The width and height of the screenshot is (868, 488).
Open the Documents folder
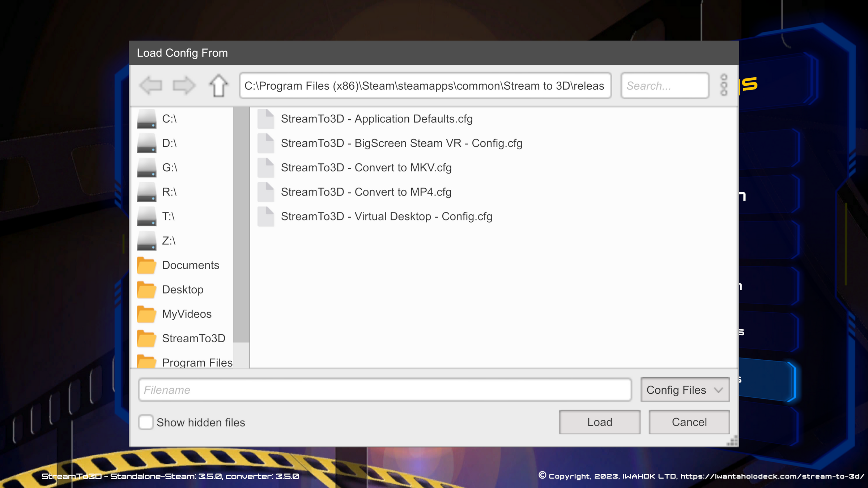pyautogui.click(x=191, y=265)
